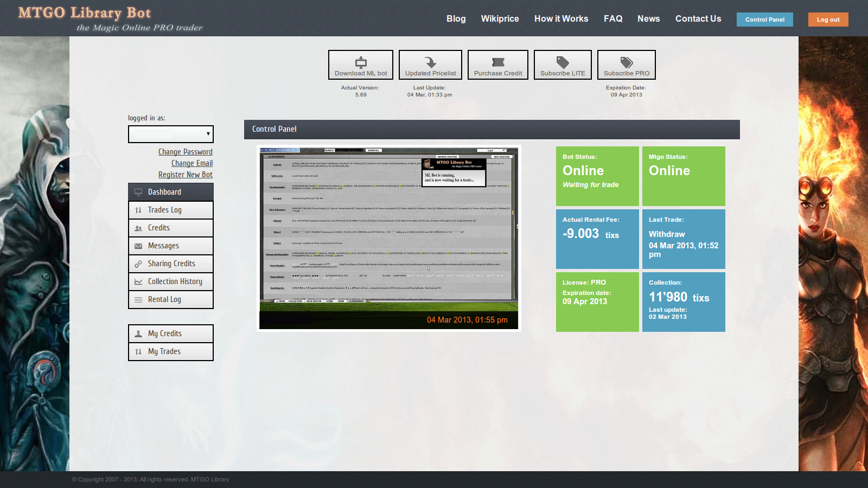Click the Bot Status Online tile
The height and width of the screenshot is (488, 868).
597,176
